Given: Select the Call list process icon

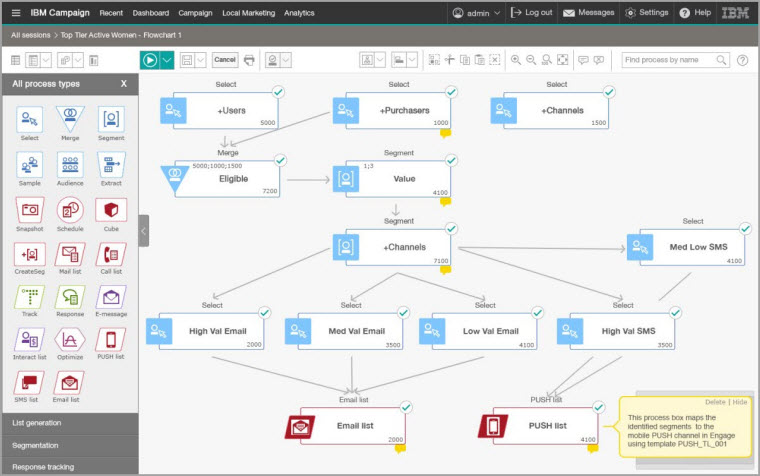Looking at the screenshot, I should coord(111,254).
